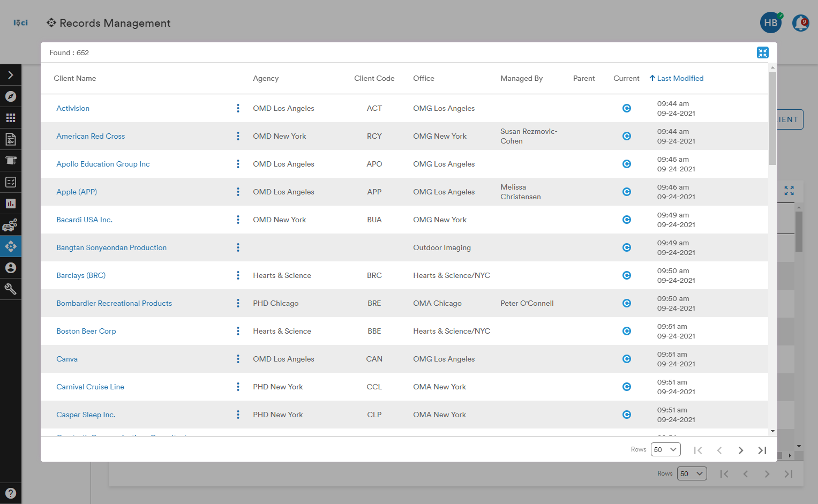Toggle the Current status icon for American Red Cross

pos(627,136)
